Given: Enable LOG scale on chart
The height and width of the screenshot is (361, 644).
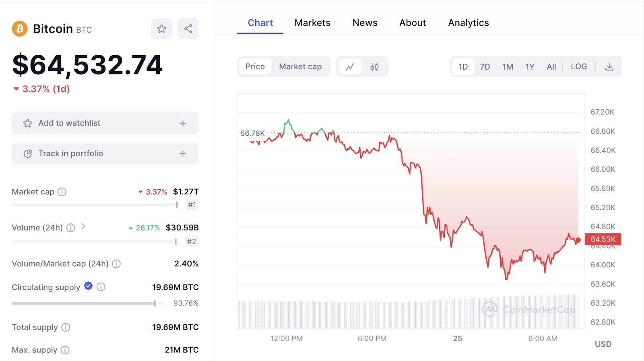Looking at the screenshot, I should click(x=579, y=67).
